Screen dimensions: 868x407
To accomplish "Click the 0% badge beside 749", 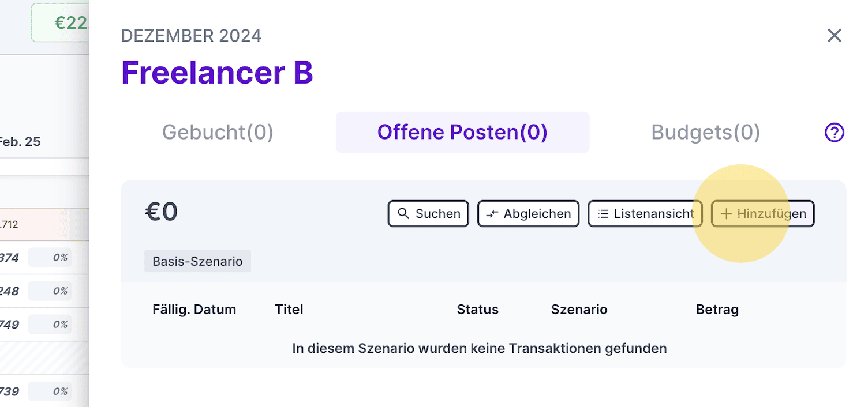I will tap(50, 325).
